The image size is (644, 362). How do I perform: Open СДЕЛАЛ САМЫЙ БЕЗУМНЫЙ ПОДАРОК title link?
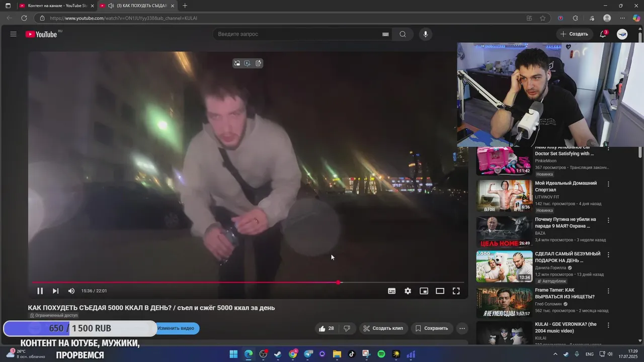click(568, 257)
